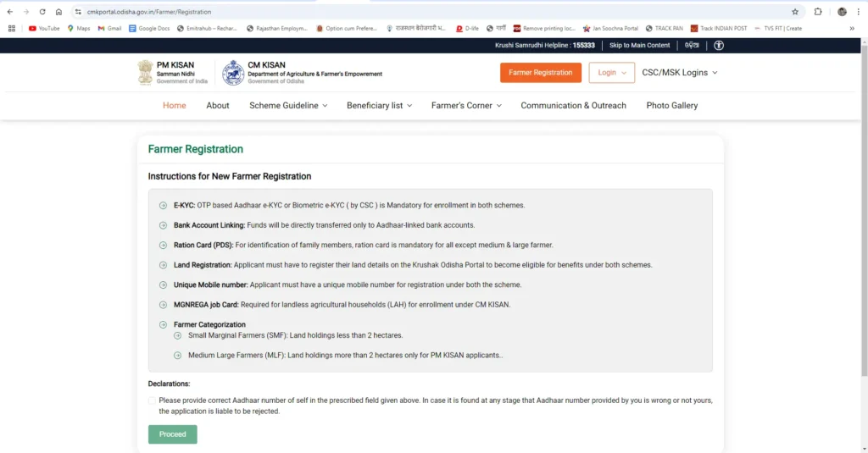Click the page vertical scrollbar

point(864,210)
